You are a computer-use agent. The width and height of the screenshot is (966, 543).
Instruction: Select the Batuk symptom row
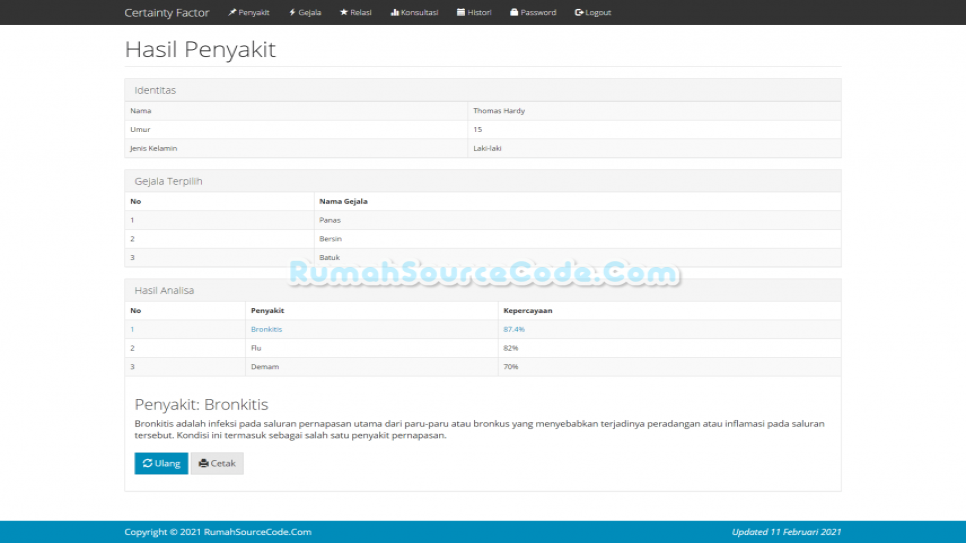[483, 257]
